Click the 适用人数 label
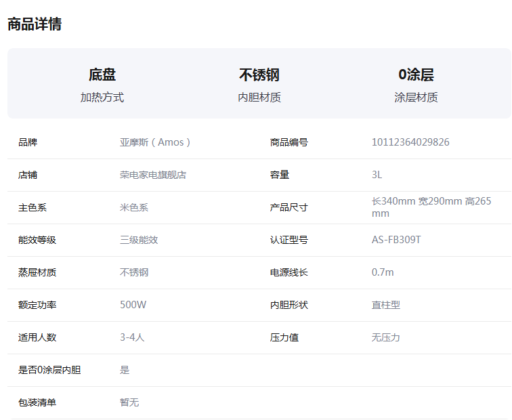This screenshot has width=512, height=420. [37, 337]
